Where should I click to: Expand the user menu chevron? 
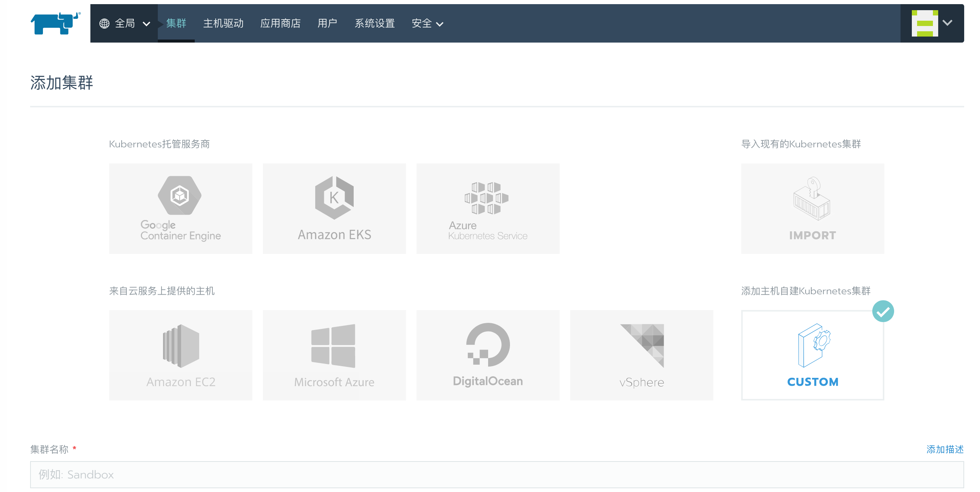947,23
